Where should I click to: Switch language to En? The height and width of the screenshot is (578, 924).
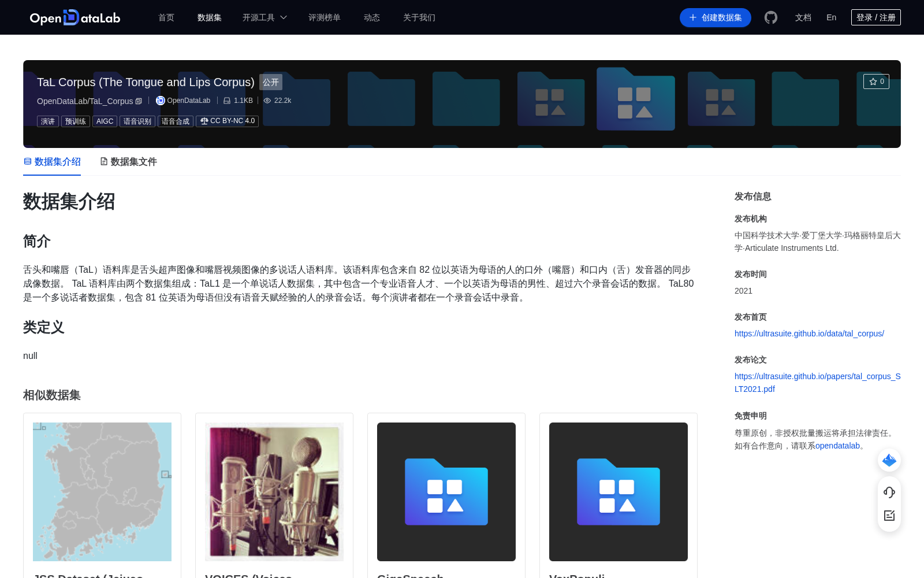pos(832,17)
